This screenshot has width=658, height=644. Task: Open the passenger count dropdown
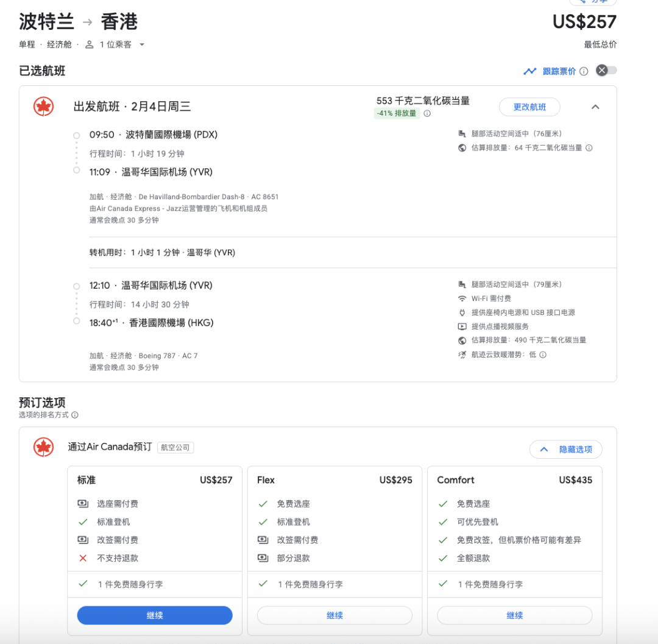(x=115, y=44)
